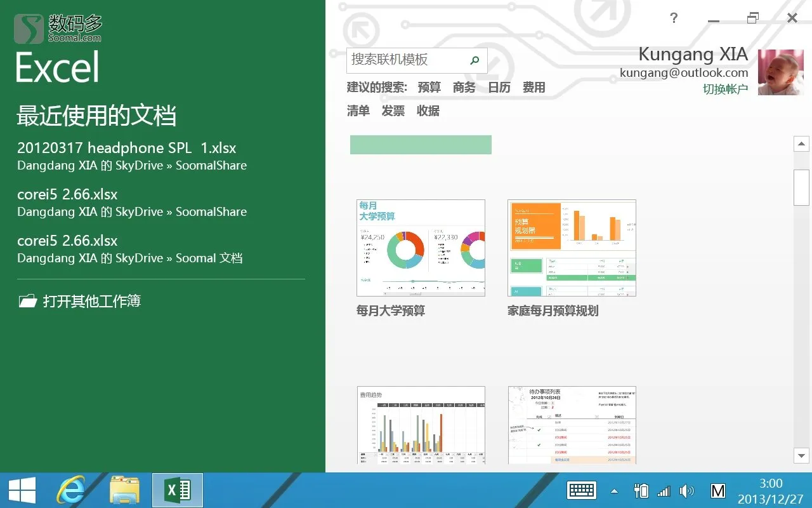Click the vertical scrollbar thumb
Screen dimensions: 812x508
pos(801,187)
